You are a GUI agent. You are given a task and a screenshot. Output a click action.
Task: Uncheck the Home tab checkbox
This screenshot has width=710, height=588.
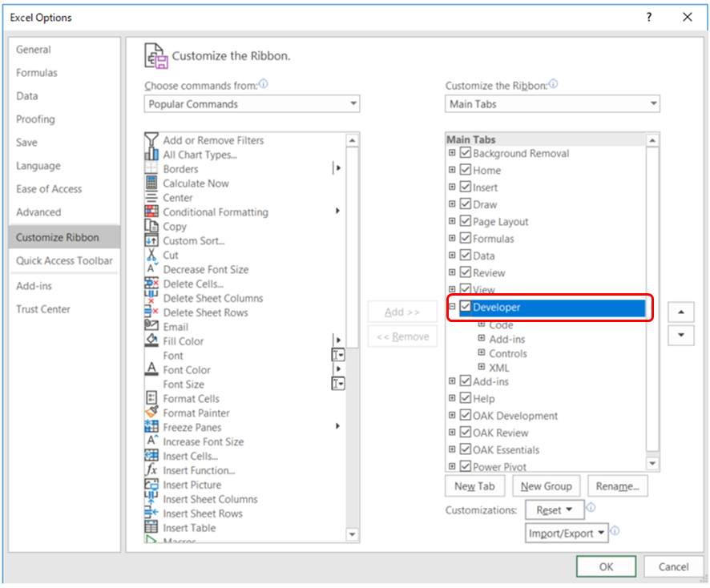pos(466,170)
